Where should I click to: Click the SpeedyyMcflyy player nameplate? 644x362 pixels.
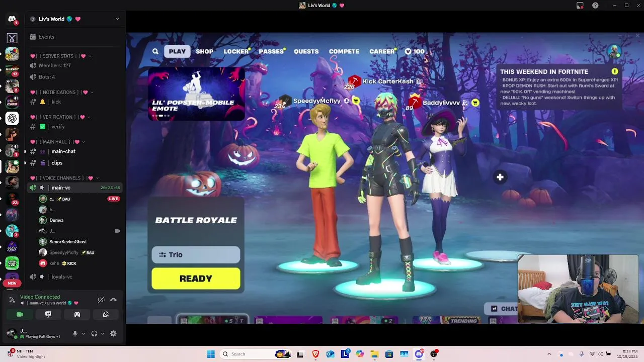(317, 101)
